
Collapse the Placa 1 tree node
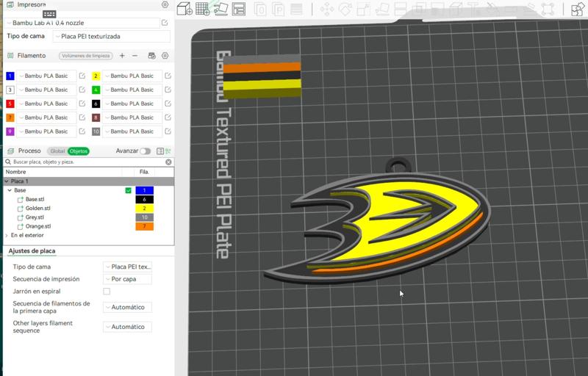pos(6,181)
